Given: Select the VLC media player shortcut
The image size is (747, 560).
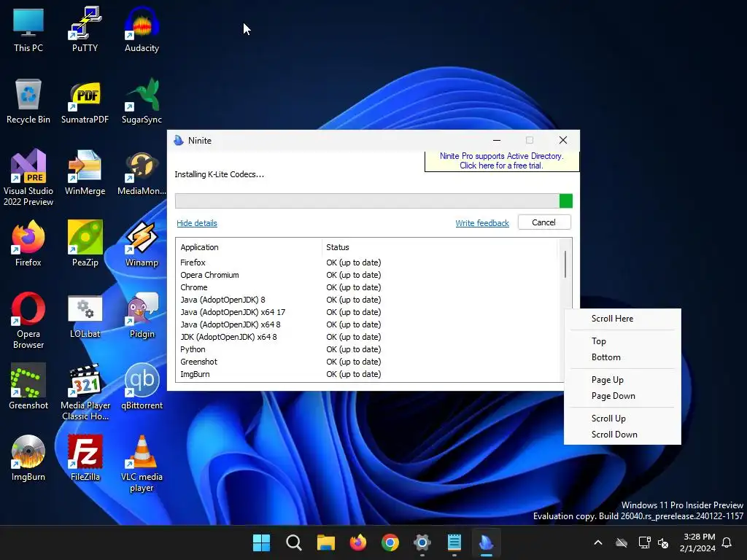Looking at the screenshot, I should tap(142, 463).
